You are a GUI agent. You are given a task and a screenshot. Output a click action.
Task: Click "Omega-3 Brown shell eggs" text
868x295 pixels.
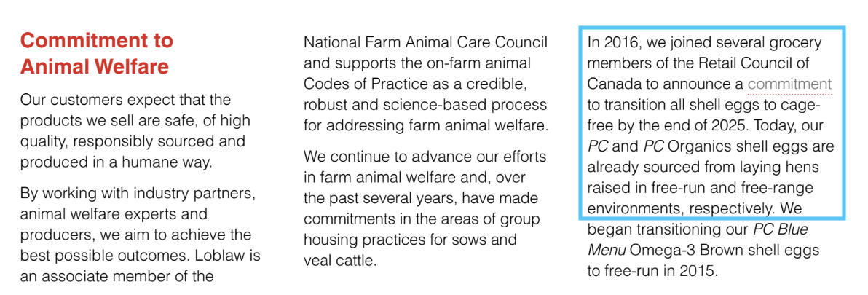(x=723, y=250)
